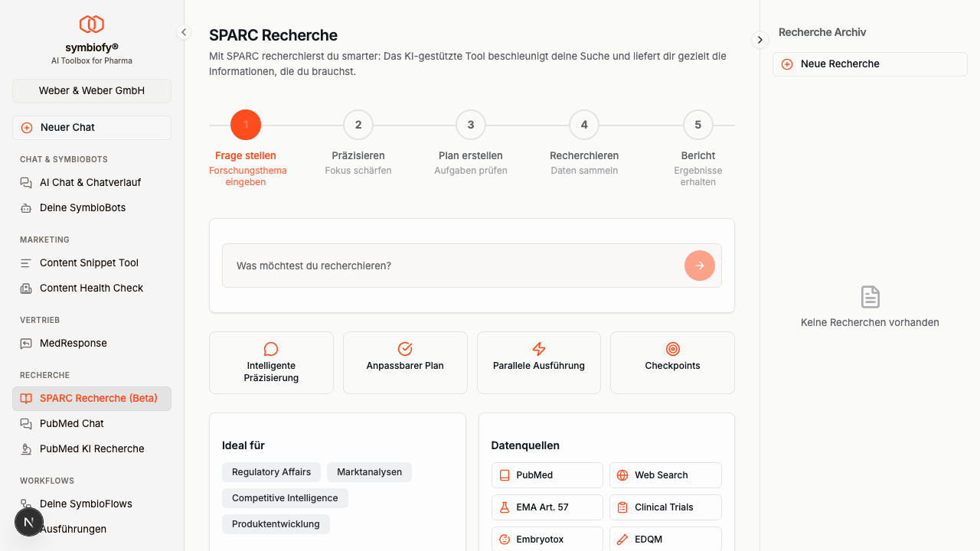Open the Weber & Weber GmbH workspace selector

tap(91, 90)
